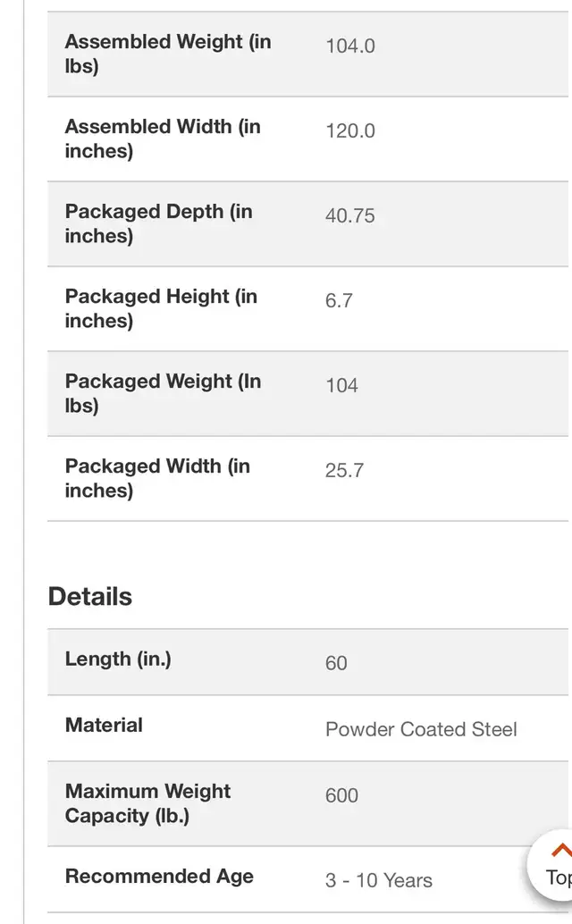Click the 104.0 assembled weight value
This screenshot has width=572, height=924.
pos(350,46)
